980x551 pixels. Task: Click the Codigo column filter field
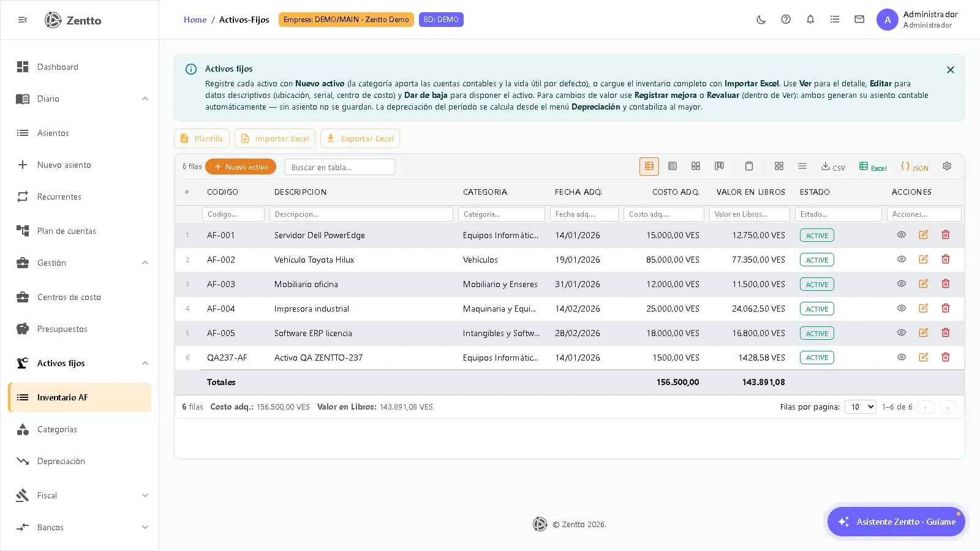233,214
